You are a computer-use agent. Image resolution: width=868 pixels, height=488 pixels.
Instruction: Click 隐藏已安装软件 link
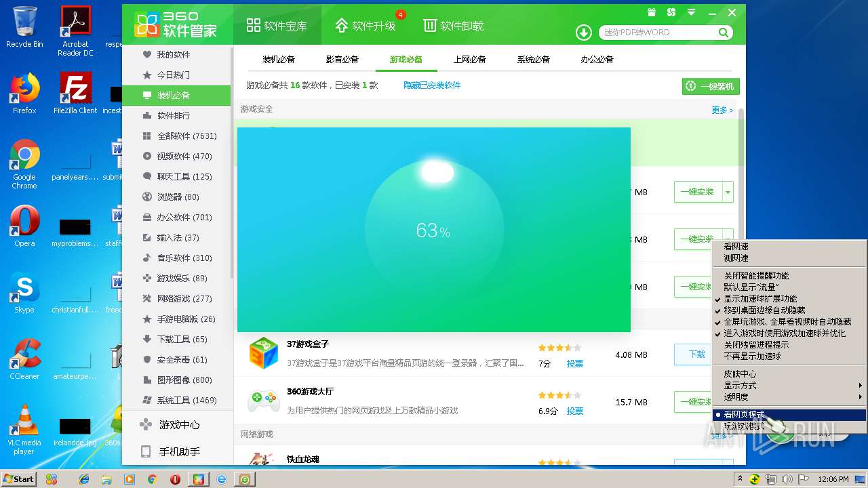[432, 85]
